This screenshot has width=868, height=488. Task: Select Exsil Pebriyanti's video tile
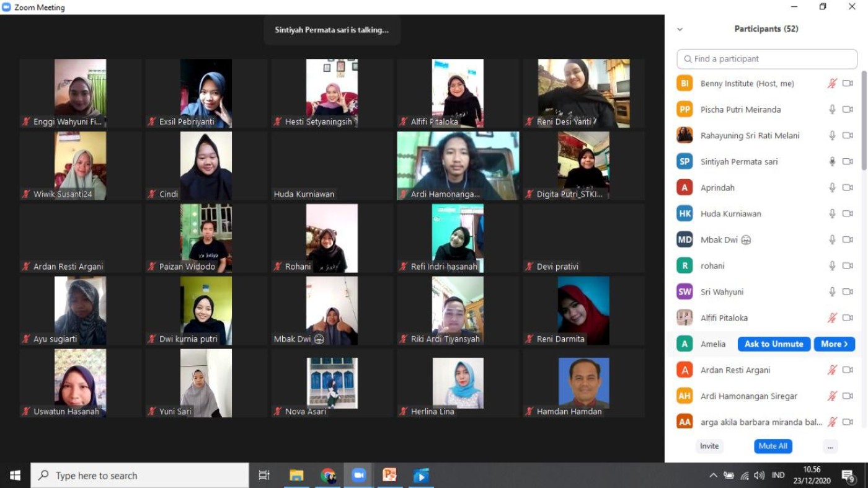206,93
